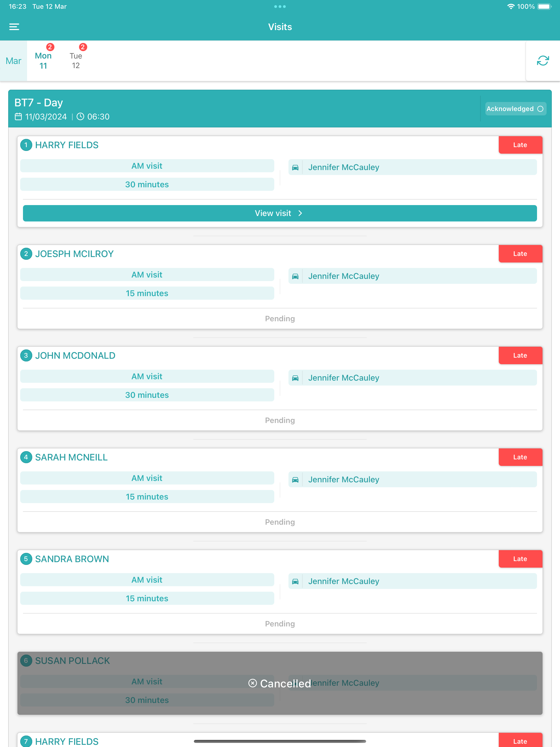This screenshot has width=560, height=747.
Task: Tap the Late badge on Sandra Brown
Action: [520, 559]
